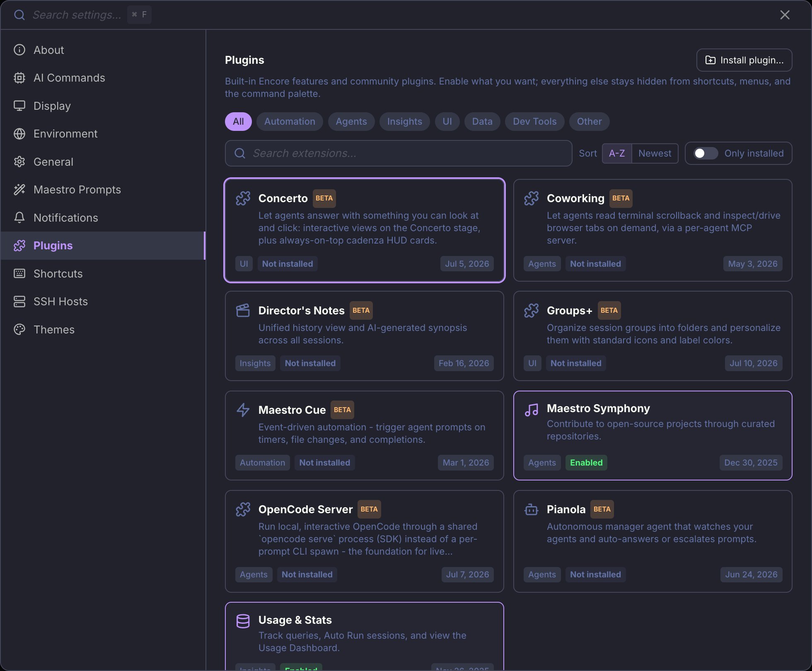Filter plugins by UI category chip
The width and height of the screenshot is (812, 671).
(447, 121)
